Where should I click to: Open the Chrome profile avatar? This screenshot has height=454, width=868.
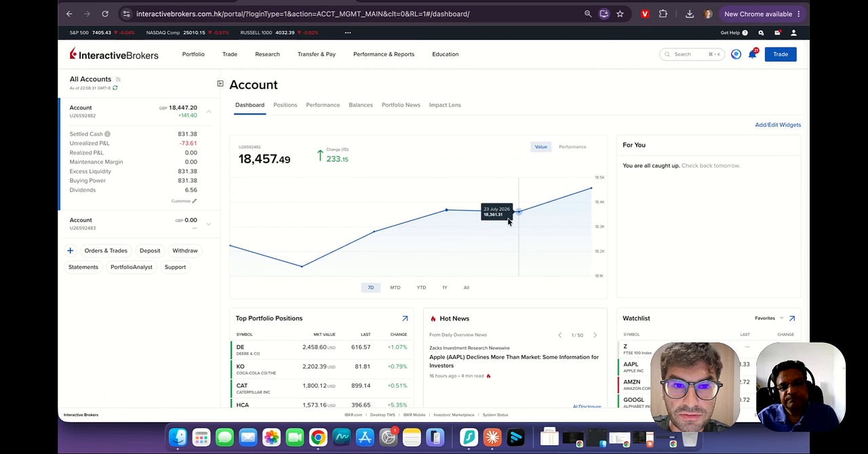coord(708,14)
